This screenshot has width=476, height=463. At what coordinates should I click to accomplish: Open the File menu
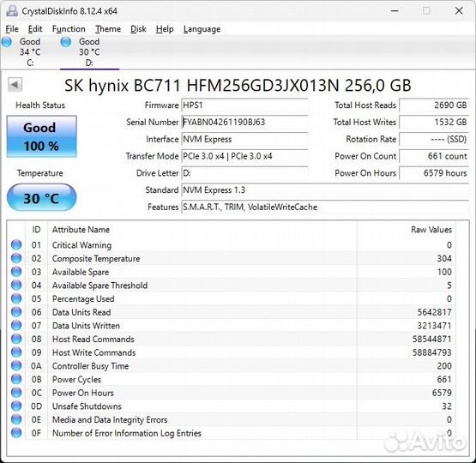pos(12,29)
